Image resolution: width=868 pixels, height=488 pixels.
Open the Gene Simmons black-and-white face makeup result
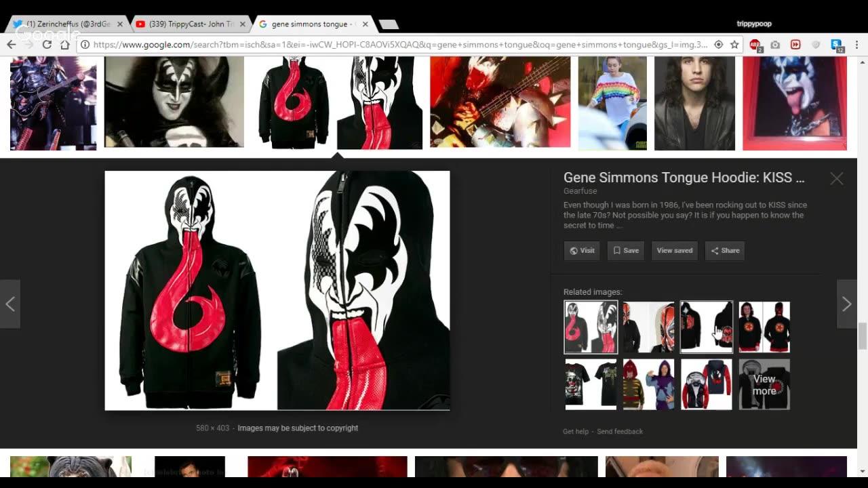(x=174, y=102)
